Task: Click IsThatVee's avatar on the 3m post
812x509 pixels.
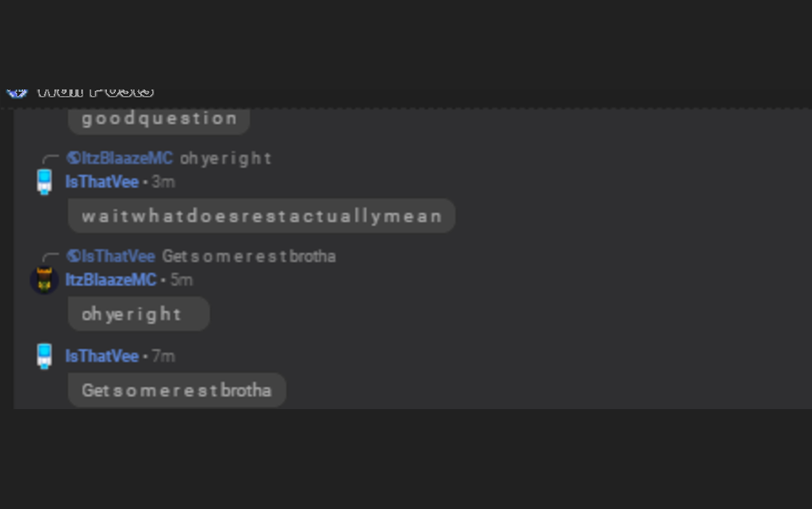Action: coord(44,182)
